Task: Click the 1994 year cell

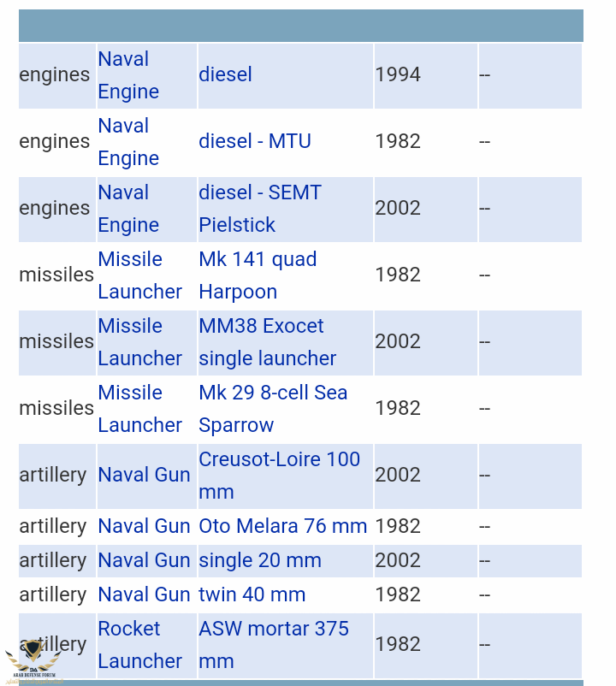Action: [398, 74]
